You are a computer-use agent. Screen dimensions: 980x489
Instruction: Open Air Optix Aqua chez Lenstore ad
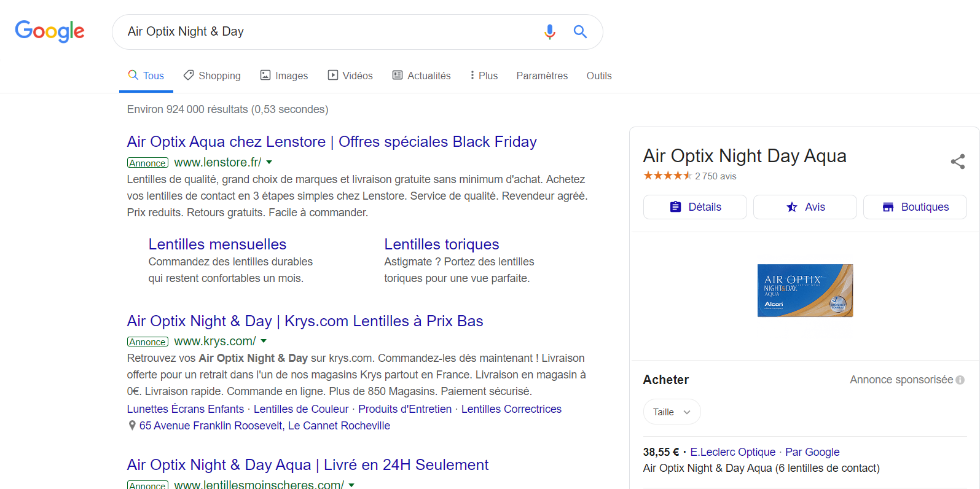tap(332, 142)
